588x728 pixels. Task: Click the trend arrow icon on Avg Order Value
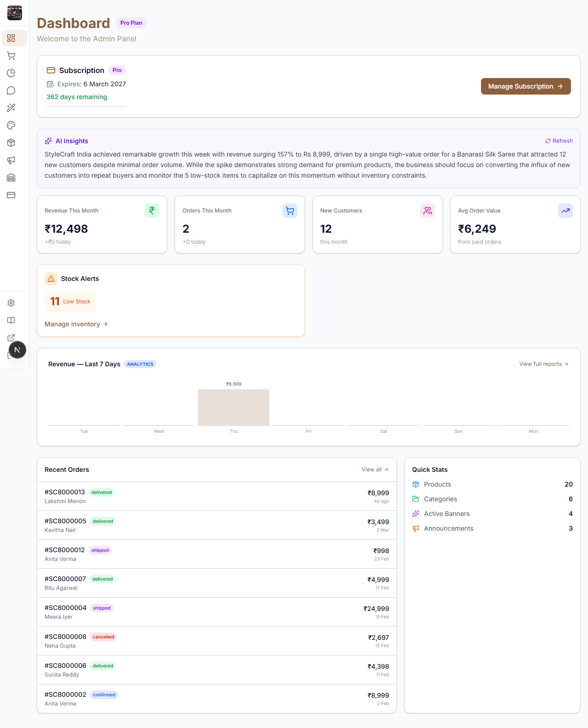565,211
